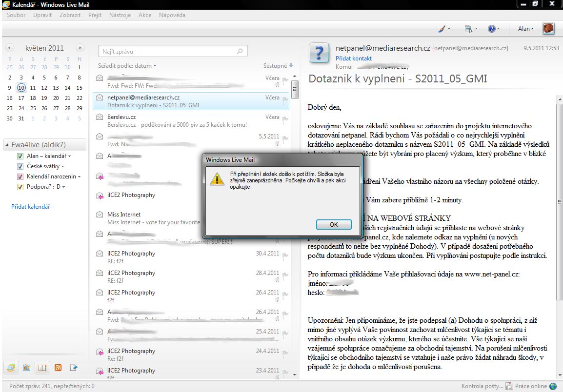Click the Přidat kontakt link
This screenshot has height=392, width=563.
(x=354, y=58)
